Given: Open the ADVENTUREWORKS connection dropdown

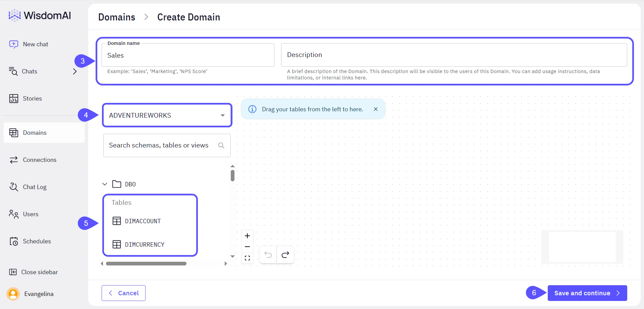Looking at the screenshot, I should [x=222, y=115].
